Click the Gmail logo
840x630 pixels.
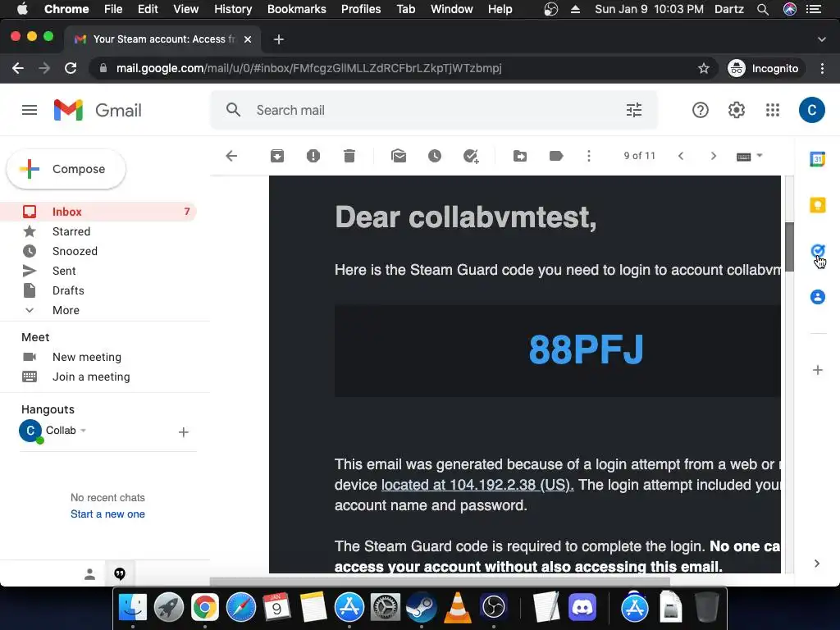(x=98, y=110)
